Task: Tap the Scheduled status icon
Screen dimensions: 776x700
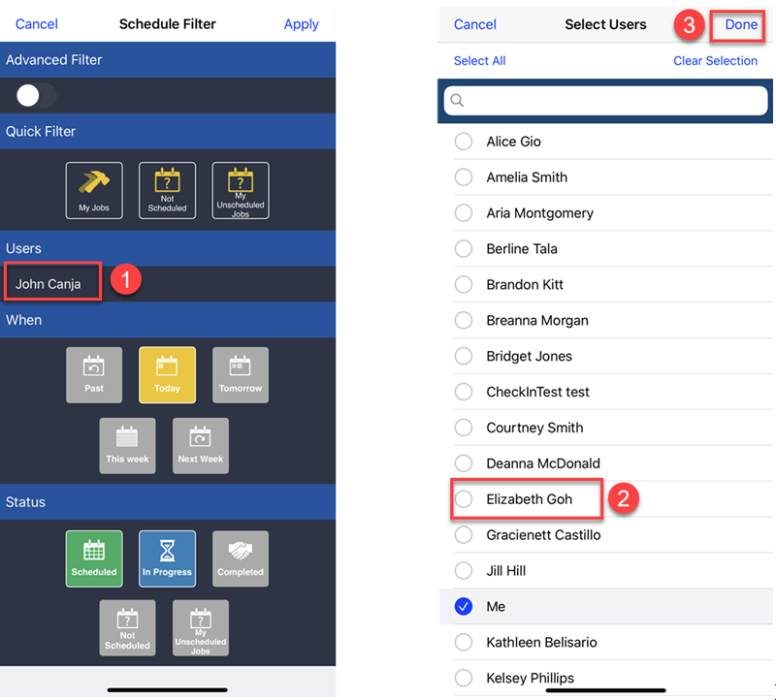Action: (x=94, y=558)
